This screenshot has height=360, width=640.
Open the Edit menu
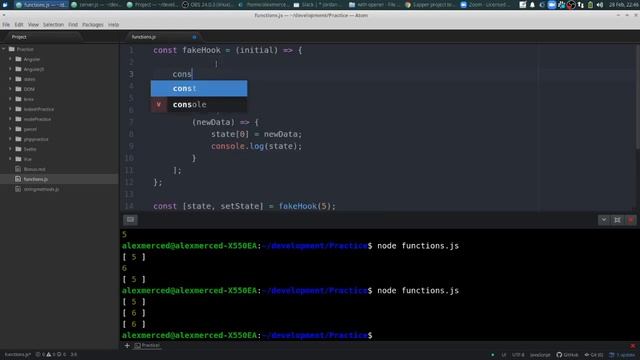tap(19, 25)
